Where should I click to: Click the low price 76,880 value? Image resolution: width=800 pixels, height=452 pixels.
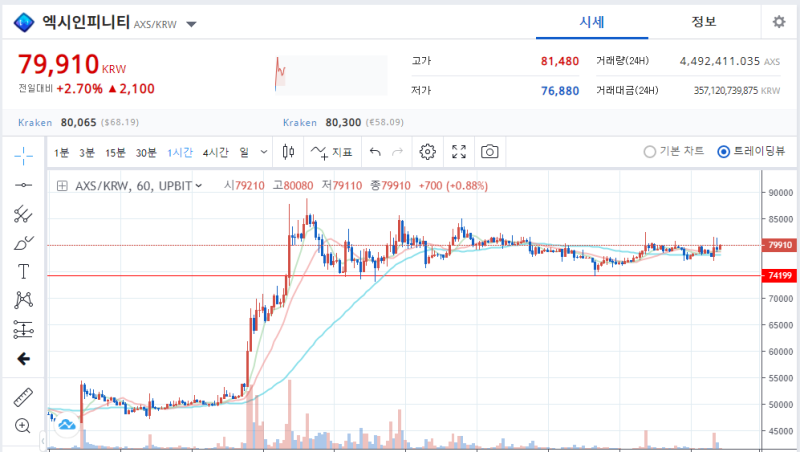pos(560,91)
